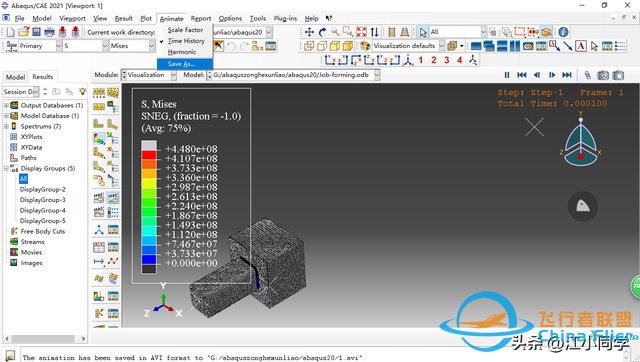Click the Auto-fit view icon
The image size is (640, 362).
[x=361, y=32]
